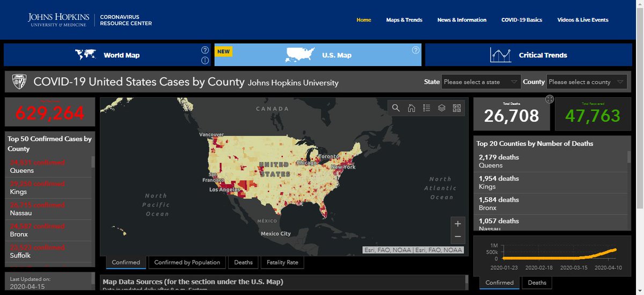
Task: Select Bronx 1,584 deaths entry
Action: tap(550, 204)
